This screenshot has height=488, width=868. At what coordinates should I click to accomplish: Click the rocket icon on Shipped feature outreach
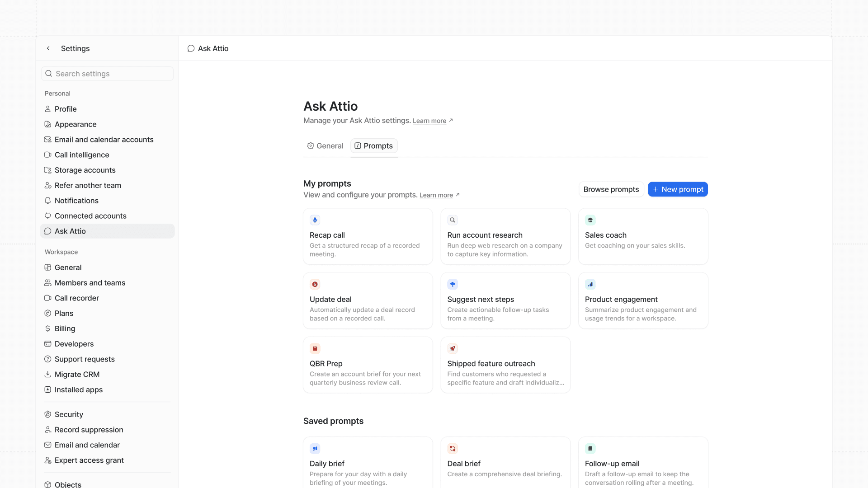[x=453, y=348]
